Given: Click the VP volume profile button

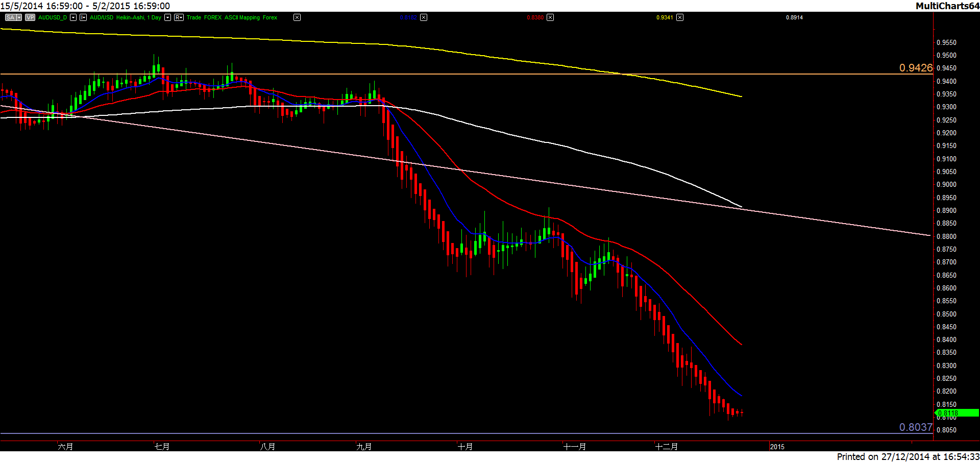Looking at the screenshot, I should point(30,17).
